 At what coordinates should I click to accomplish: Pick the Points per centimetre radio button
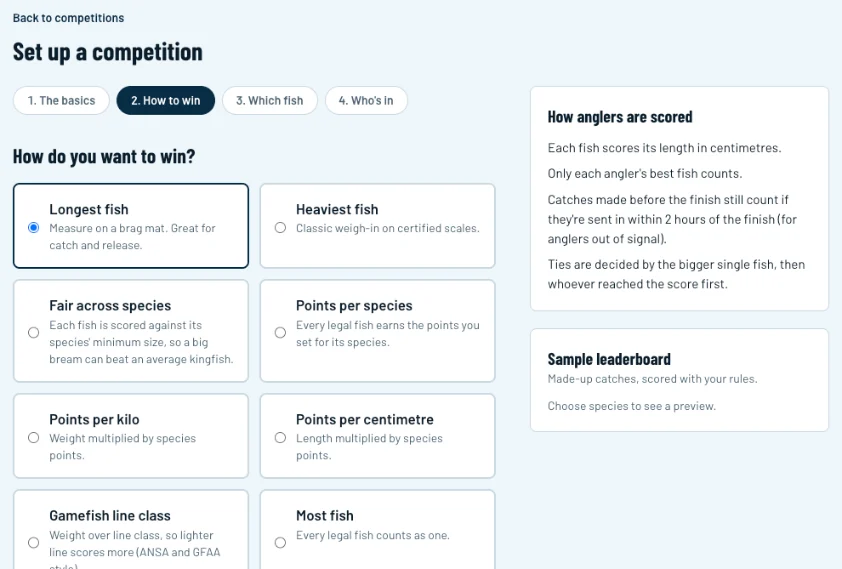(280, 437)
